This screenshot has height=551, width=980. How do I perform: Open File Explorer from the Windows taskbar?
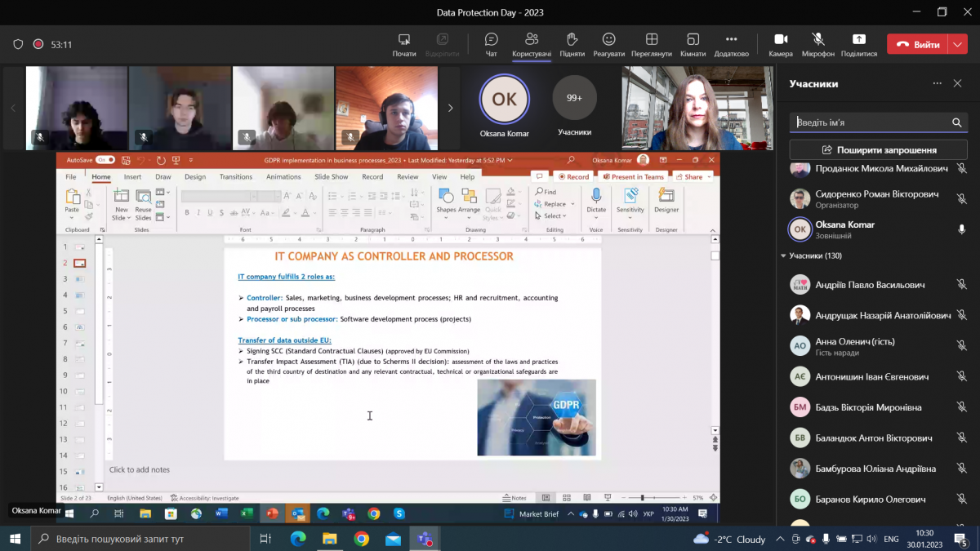[x=329, y=539]
